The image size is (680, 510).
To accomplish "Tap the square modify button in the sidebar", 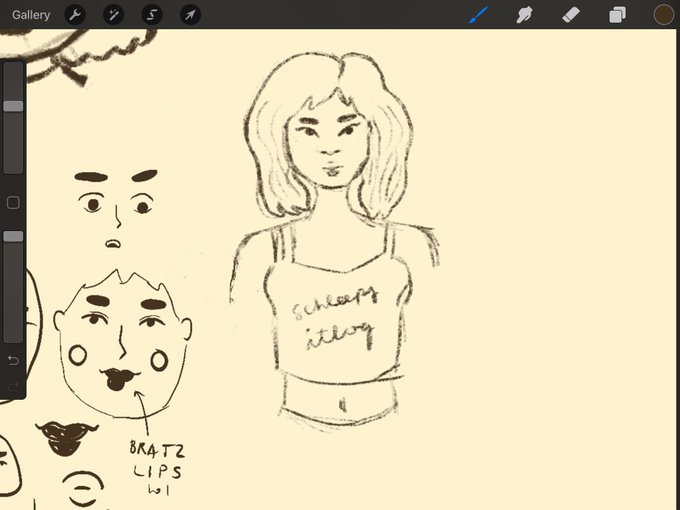I will click(13, 203).
